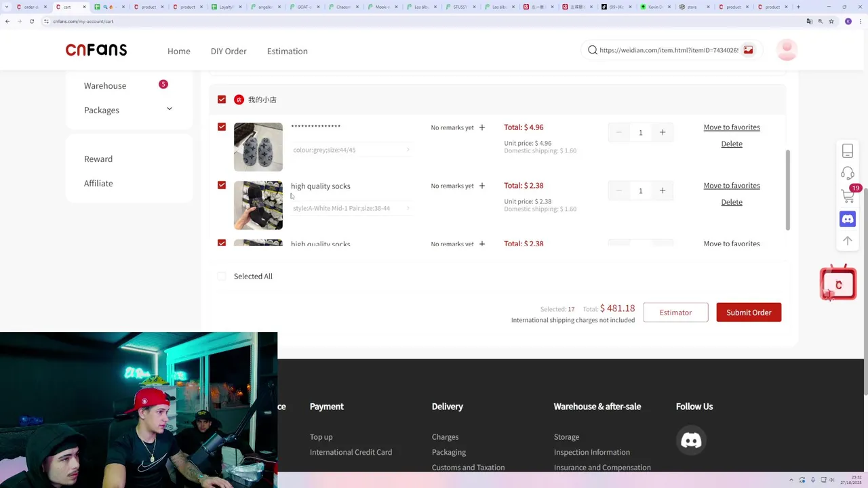Open the Home nav item
Viewport: 868px width, 488px height.
(179, 51)
